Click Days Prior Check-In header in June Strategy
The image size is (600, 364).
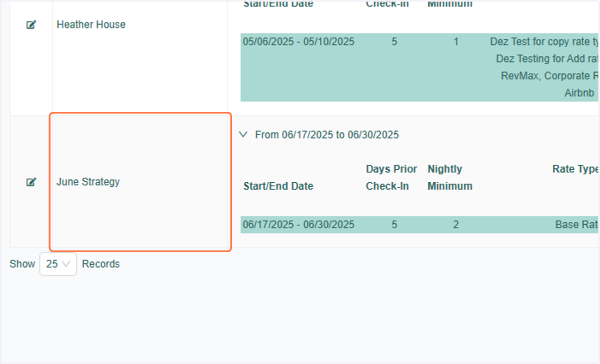point(391,178)
